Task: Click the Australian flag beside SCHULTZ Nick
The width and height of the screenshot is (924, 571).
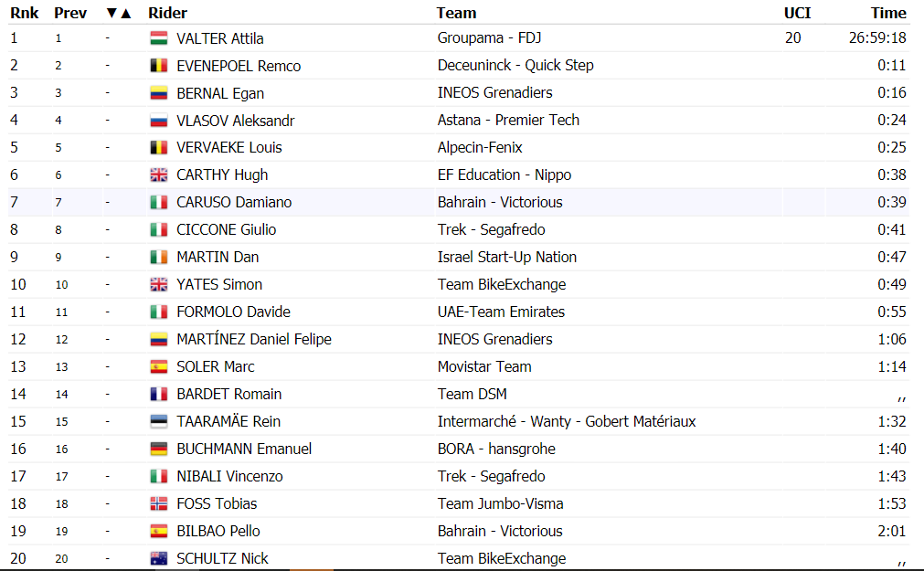Action: click(x=158, y=558)
